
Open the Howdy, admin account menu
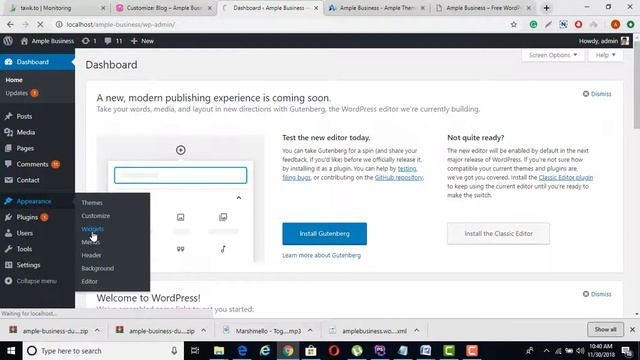pyautogui.click(x=603, y=41)
